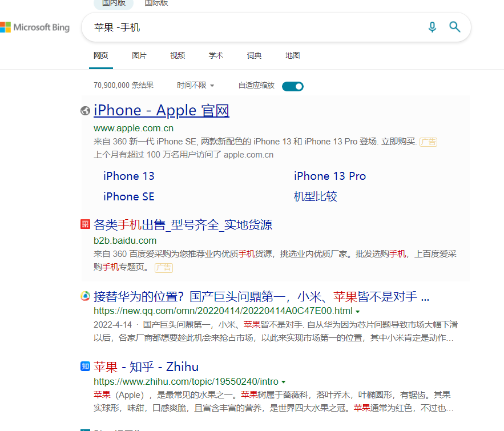This screenshot has height=431, width=504.
Task: Select the 词典 search tab
Action: click(x=254, y=55)
